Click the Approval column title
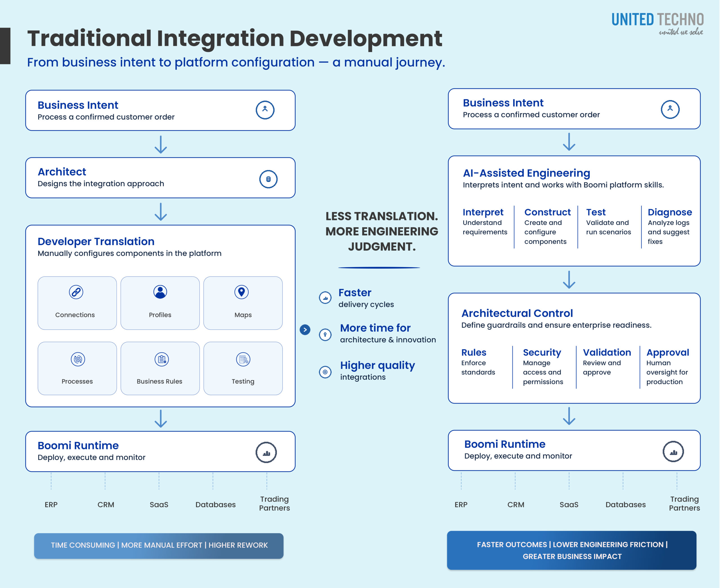 click(667, 352)
